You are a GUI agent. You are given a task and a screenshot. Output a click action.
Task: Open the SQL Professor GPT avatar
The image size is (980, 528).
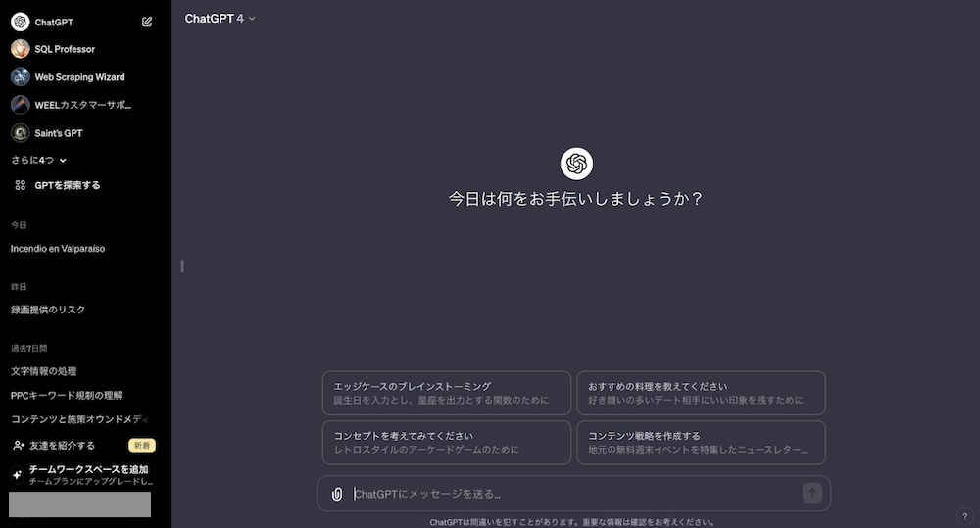20,49
